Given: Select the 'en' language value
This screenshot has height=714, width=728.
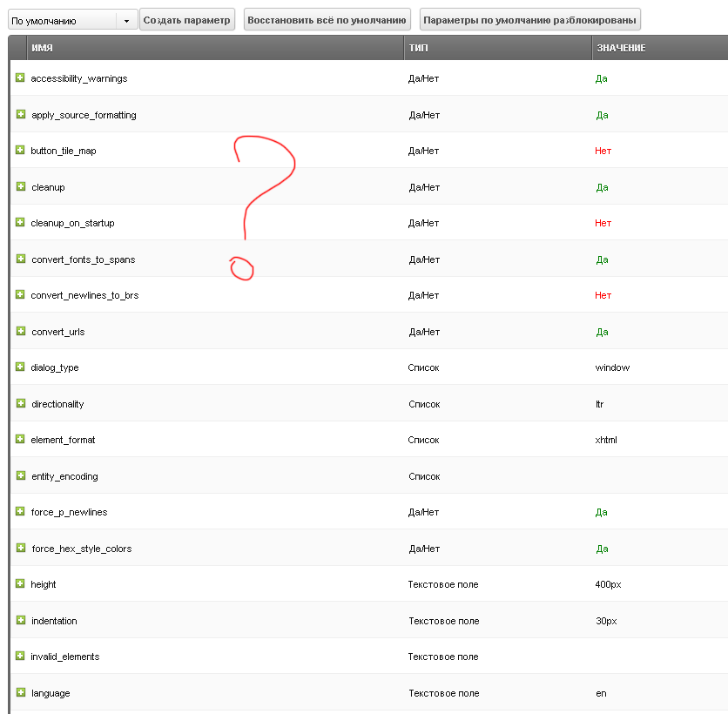Looking at the screenshot, I should [x=601, y=694].
